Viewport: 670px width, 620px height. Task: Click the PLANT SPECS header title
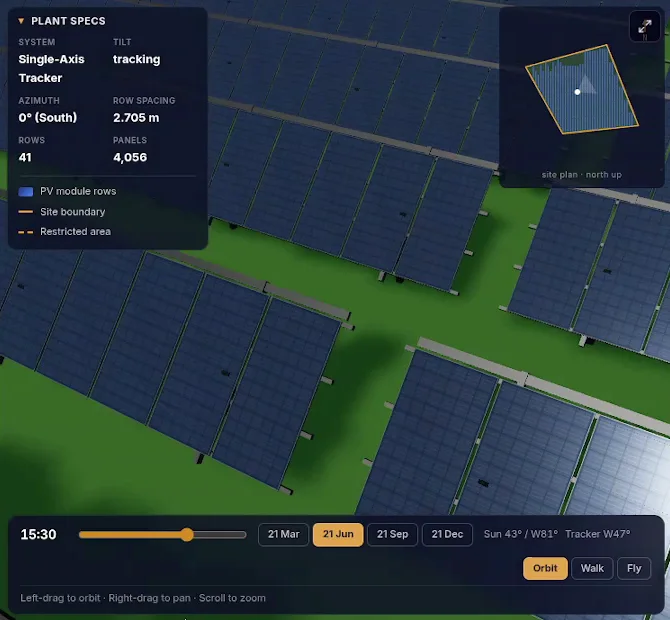pyautogui.click(x=68, y=21)
